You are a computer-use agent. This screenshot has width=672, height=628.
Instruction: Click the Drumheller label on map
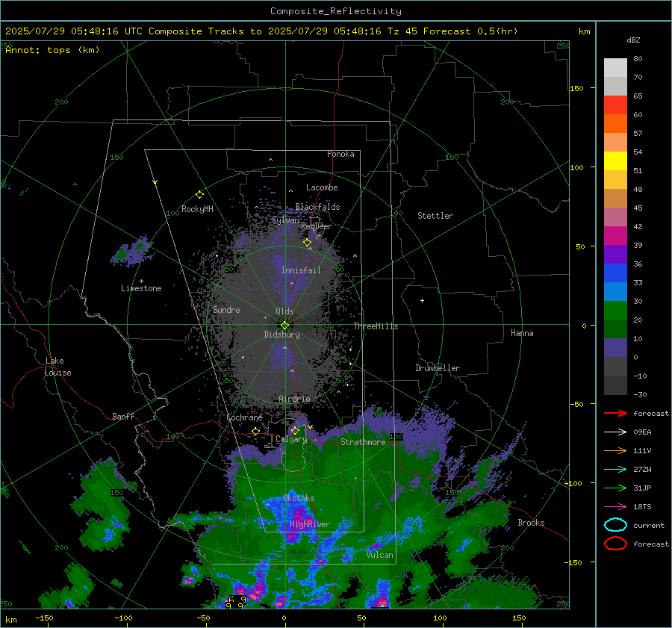click(438, 368)
